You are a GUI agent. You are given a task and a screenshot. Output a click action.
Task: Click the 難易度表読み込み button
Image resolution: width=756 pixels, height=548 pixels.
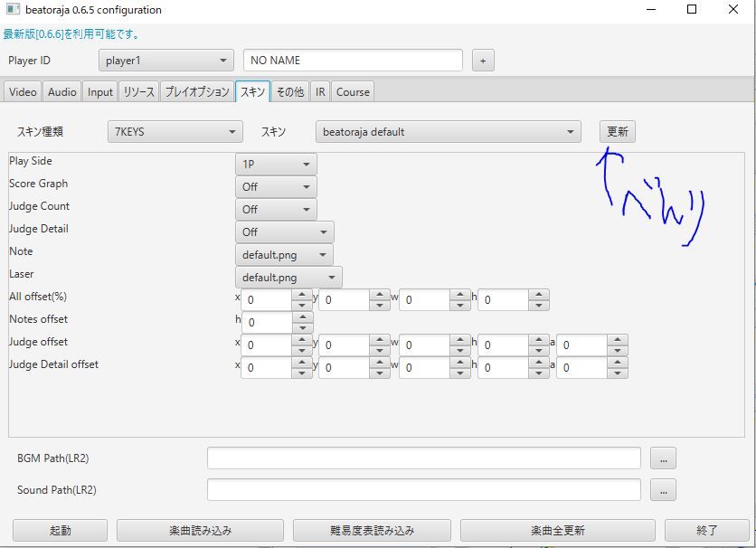point(372,531)
